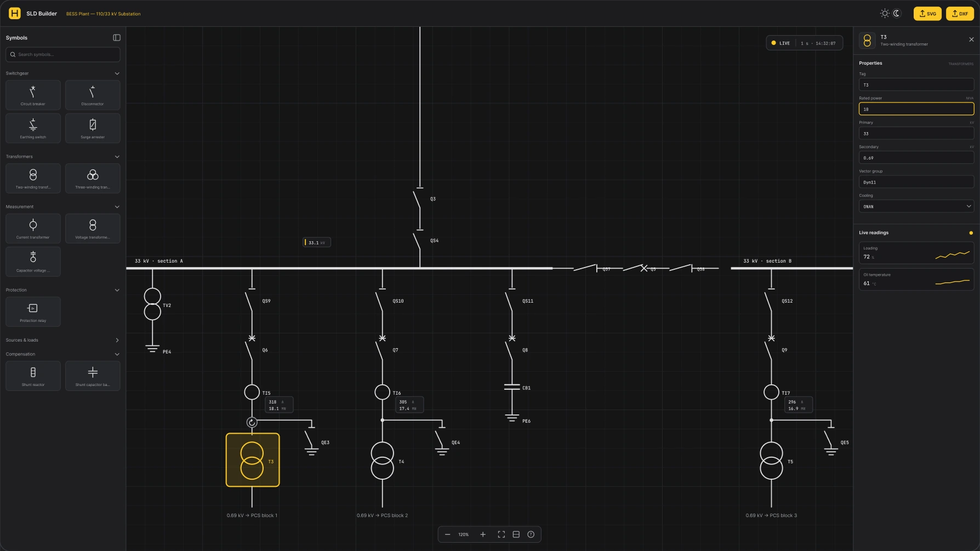
Task: Click the Tag field showing T3
Action: 916,84
